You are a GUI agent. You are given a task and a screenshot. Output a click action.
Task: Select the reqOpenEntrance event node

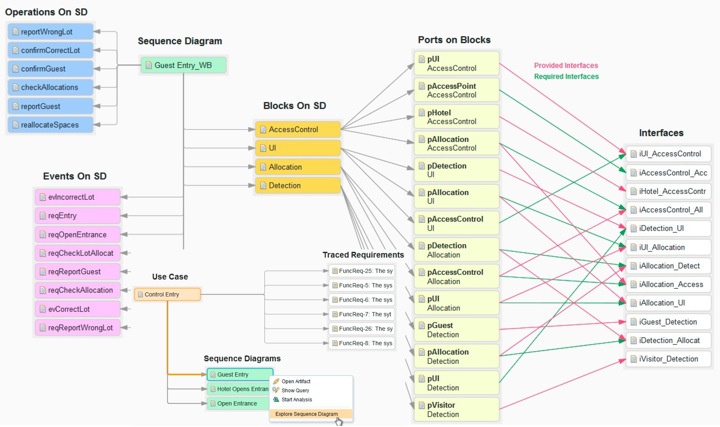(77, 234)
